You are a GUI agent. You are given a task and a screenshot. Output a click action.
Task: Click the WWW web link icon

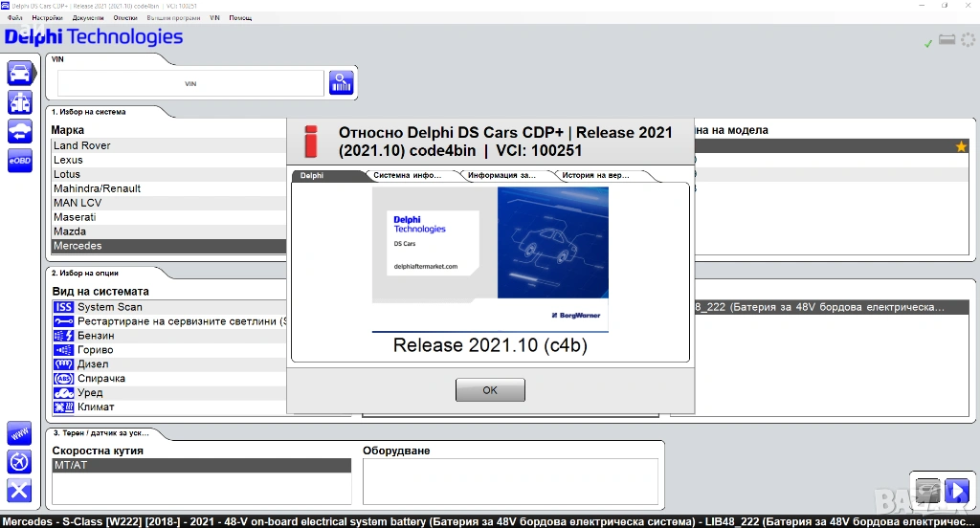pos(19,433)
